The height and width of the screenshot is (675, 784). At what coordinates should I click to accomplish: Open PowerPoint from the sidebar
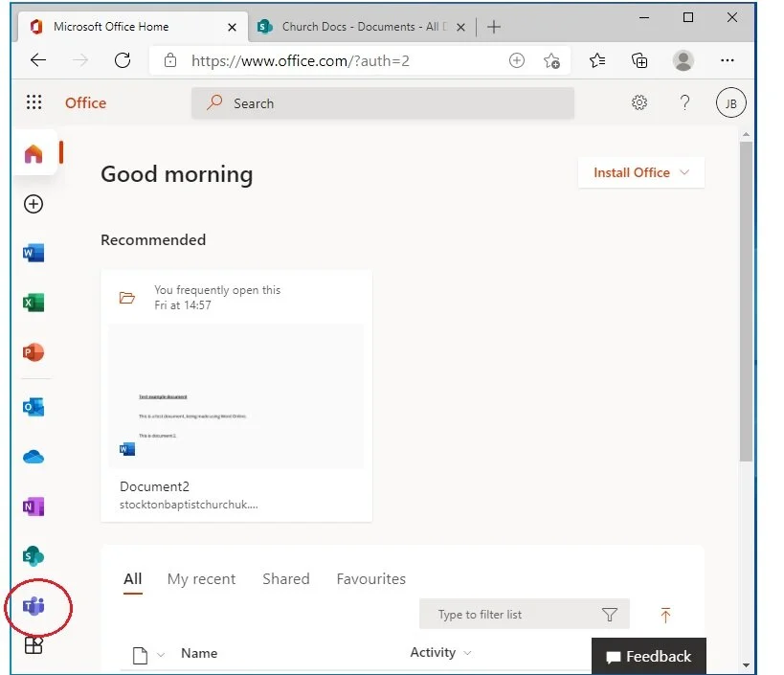tap(34, 352)
